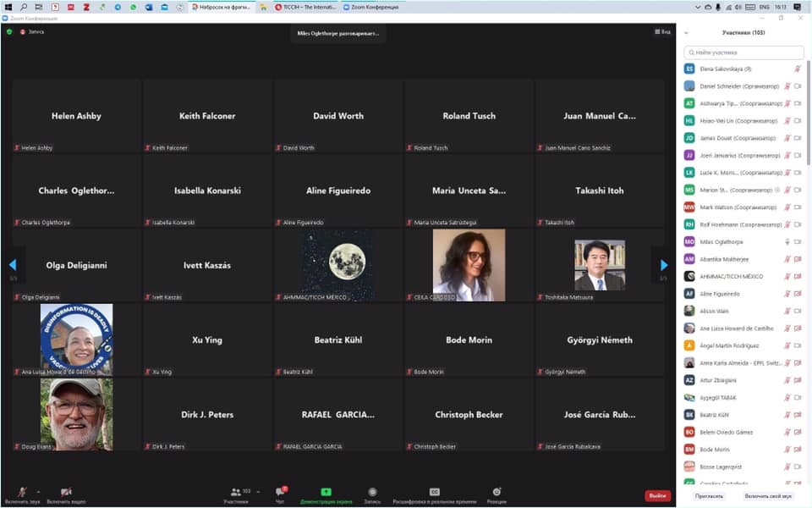Image resolution: width=812 pixels, height=508 pixels.
Task: Open the Chat panel
Action: [280, 494]
